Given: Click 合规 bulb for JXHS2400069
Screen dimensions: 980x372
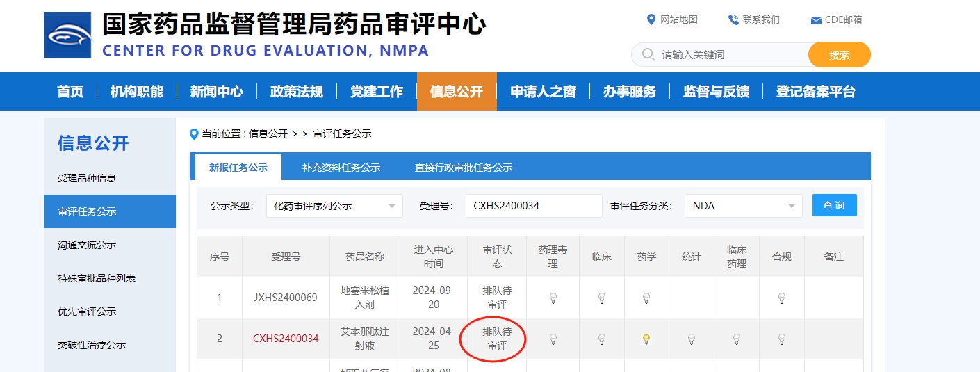Looking at the screenshot, I should click(782, 298).
